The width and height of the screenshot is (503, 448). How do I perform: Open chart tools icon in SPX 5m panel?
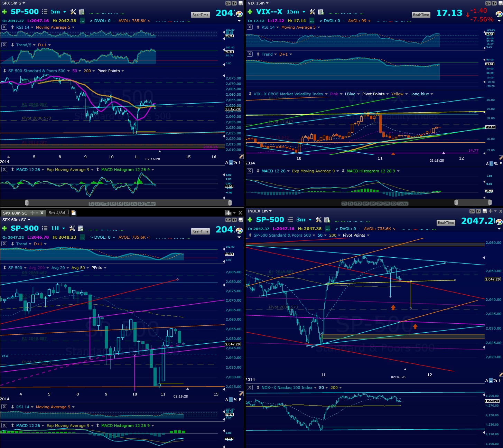[73, 12]
